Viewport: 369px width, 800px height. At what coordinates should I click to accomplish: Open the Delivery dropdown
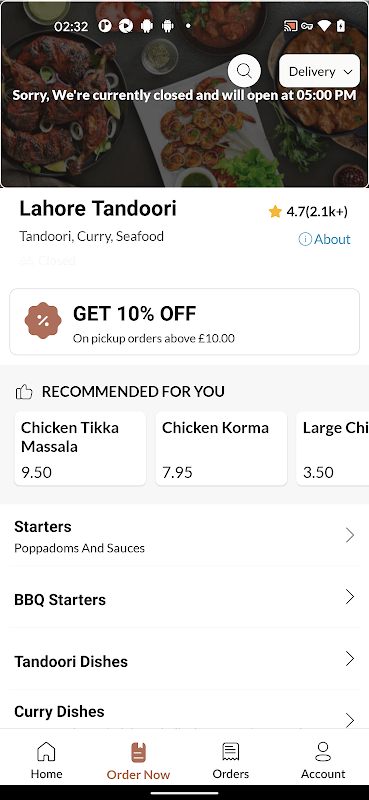(319, 71)
